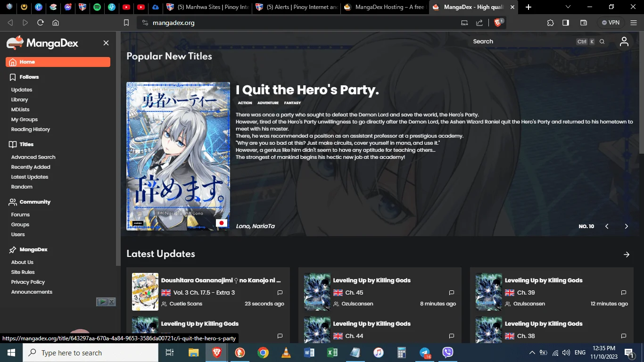Viewport: 644px width, 362px height.
Task: Open the Windows notification center
Action: (629, 353)
